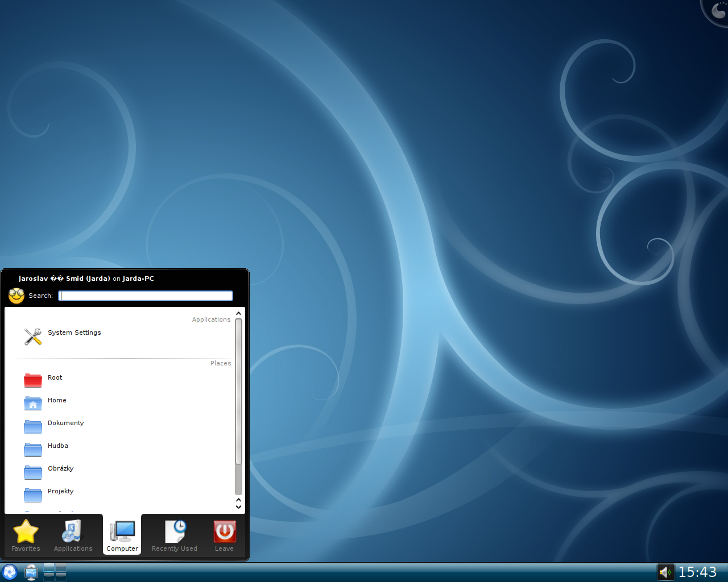Switch to the second virtual desktop in pager
This screenshot has width=728, height=582.
pos(61,568)
